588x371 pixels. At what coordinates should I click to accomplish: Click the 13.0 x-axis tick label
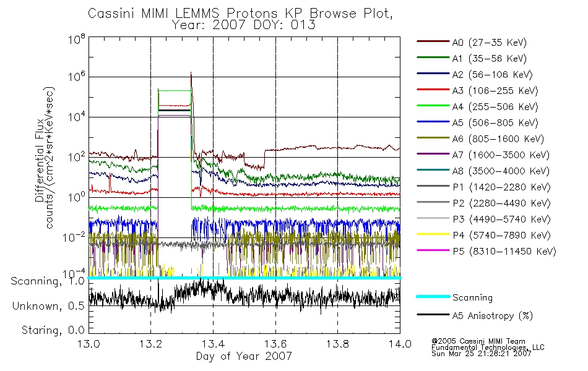(89, 344)
